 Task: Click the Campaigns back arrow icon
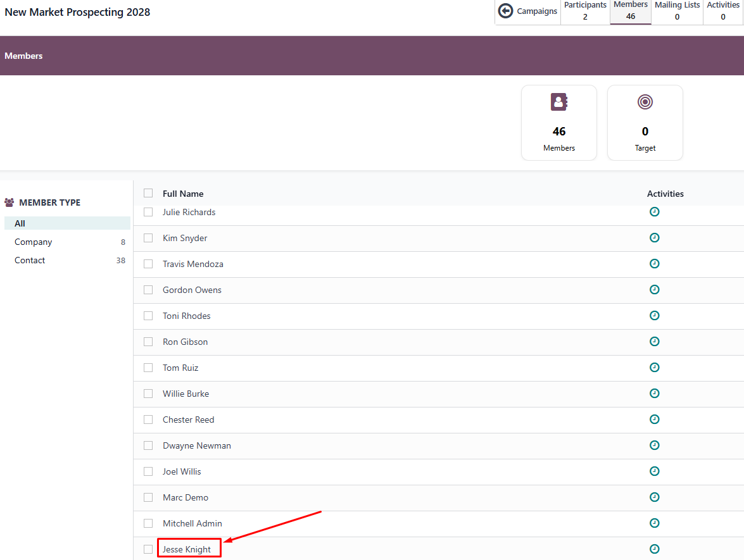[505, 11]
